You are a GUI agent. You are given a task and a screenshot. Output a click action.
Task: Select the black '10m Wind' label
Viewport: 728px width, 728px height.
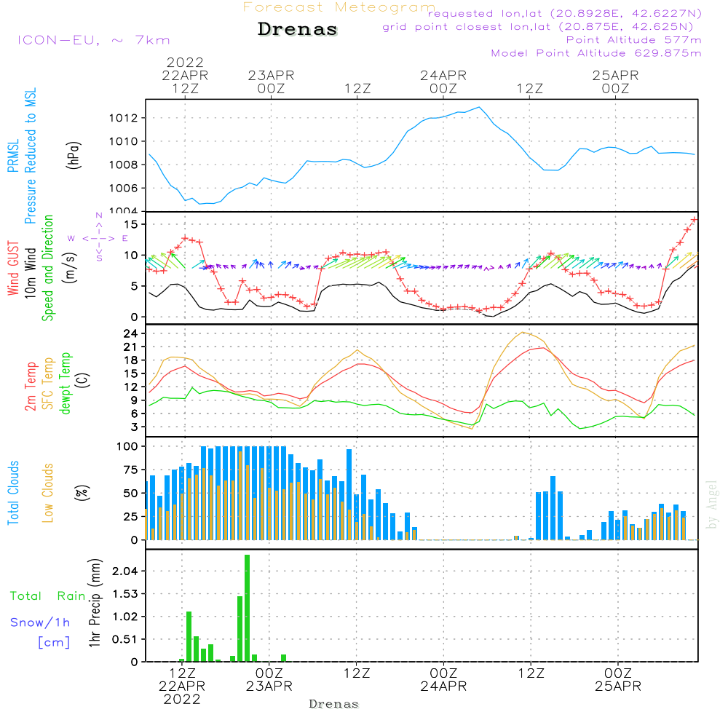[30, 273]
